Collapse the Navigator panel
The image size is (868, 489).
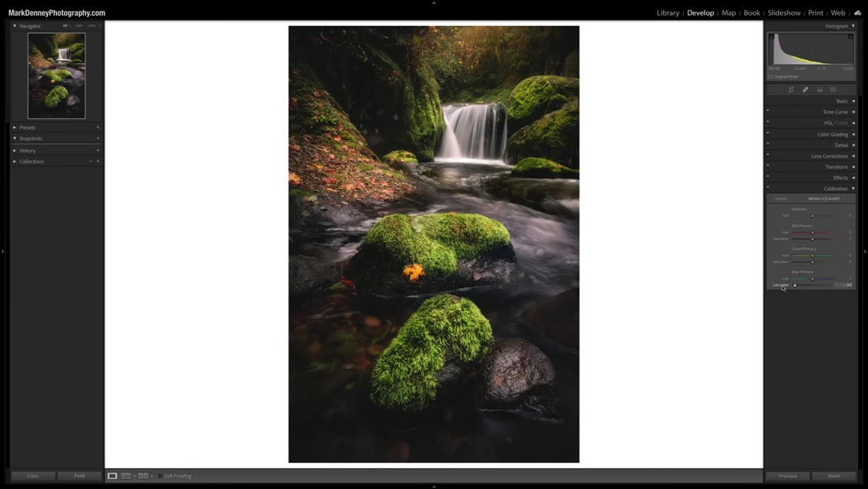[14, 26]
